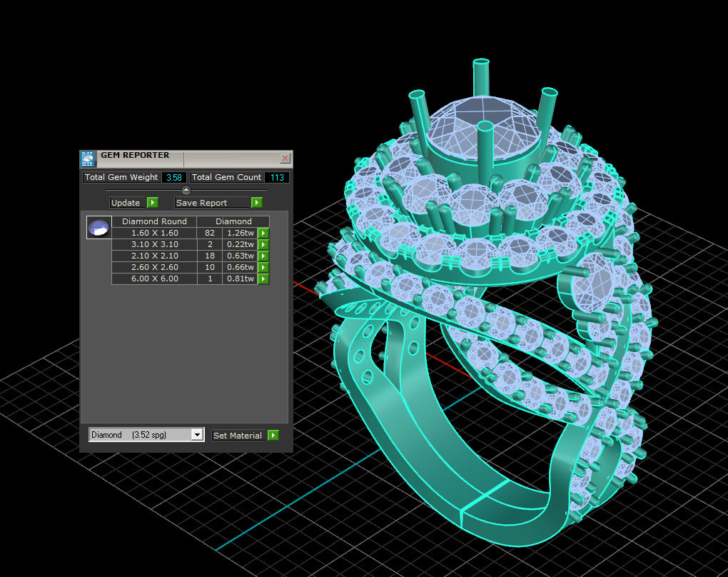This screenshot has width=728, height=577.
Task: Select the 1.60 X 1.60 size row
Action: [x=154, y=233]
